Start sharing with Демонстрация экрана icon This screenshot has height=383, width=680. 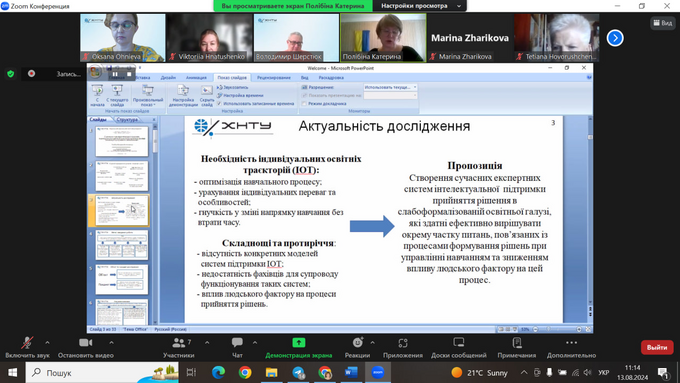(298, 343)
